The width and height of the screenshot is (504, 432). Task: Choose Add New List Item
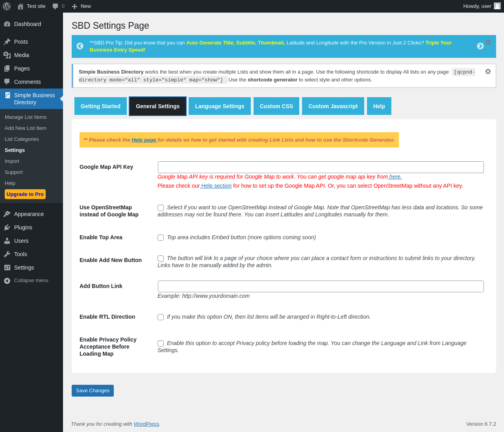(x=26, y=128)
